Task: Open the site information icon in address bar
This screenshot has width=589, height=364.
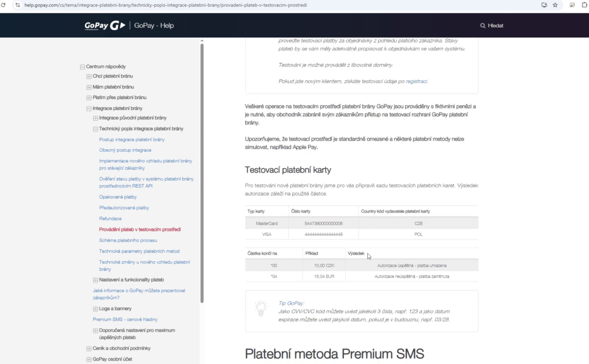Action: (18, 5)
